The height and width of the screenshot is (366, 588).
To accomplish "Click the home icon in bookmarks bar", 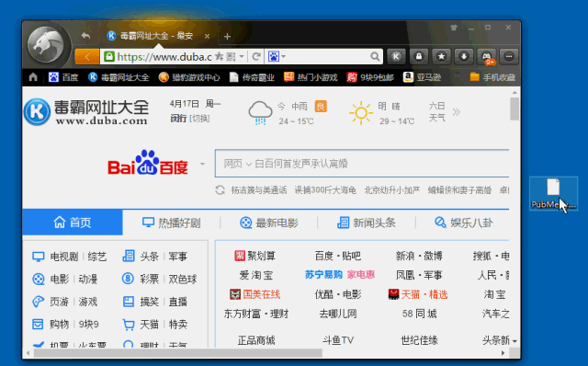I will tap(33, 77).
